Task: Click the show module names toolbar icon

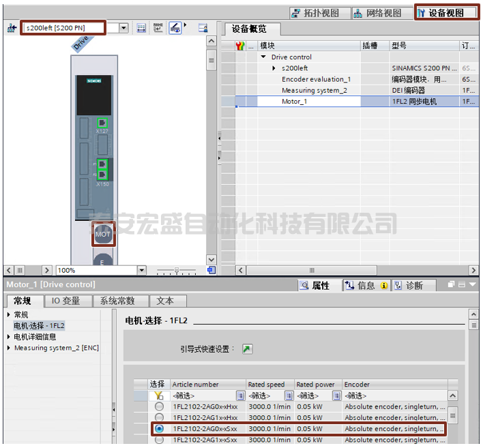Action: pos(158,28)
